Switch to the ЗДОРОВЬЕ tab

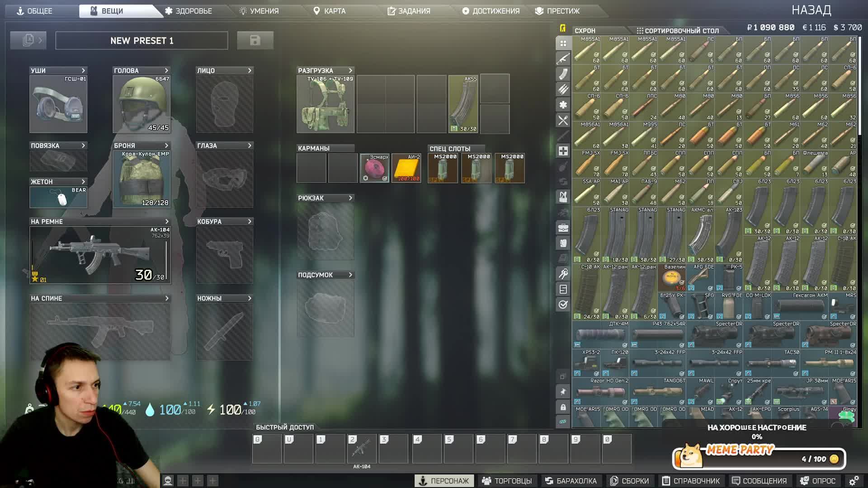[x=189, y=11]
